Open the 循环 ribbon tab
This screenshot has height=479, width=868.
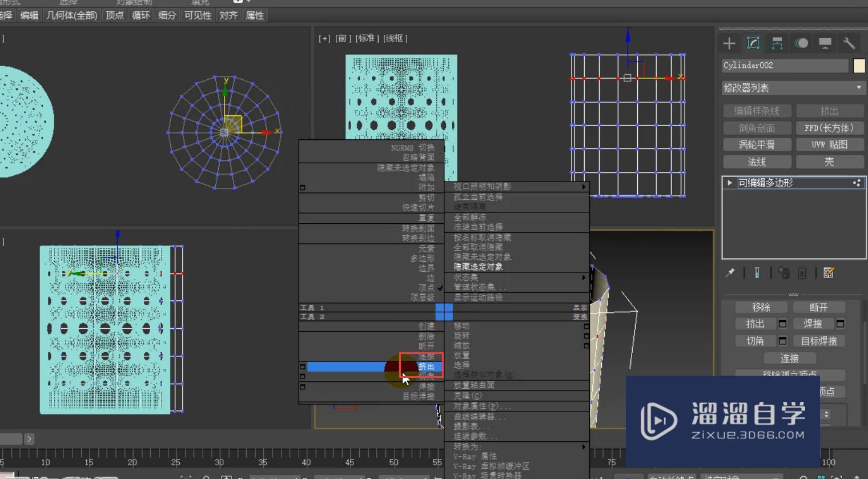(140, 15)
